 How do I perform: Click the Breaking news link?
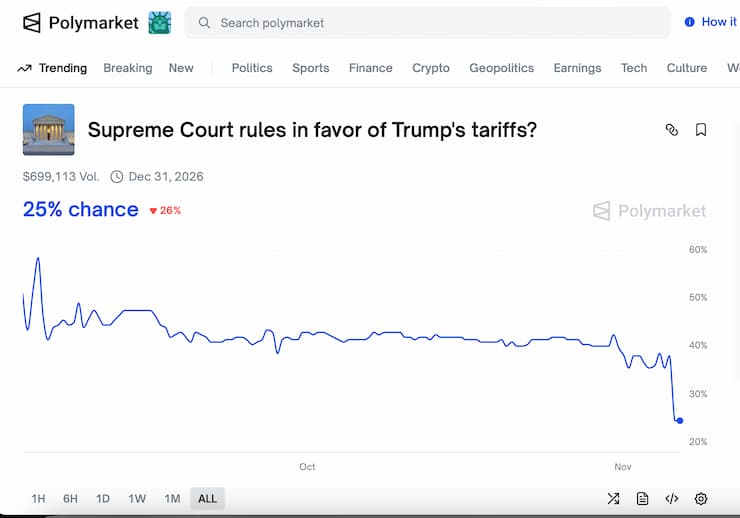point(128,68)
